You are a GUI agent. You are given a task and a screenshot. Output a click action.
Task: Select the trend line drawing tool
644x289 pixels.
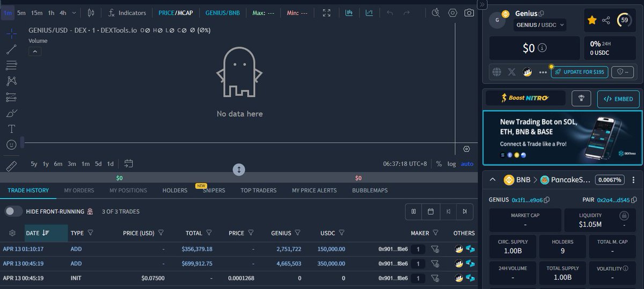[x=11, y=49]
